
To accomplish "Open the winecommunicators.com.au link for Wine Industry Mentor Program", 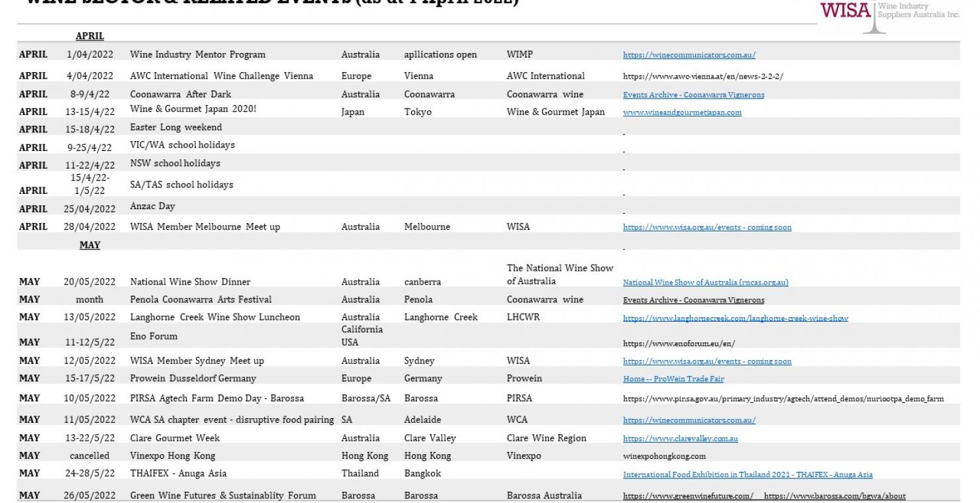I will 689,55.
